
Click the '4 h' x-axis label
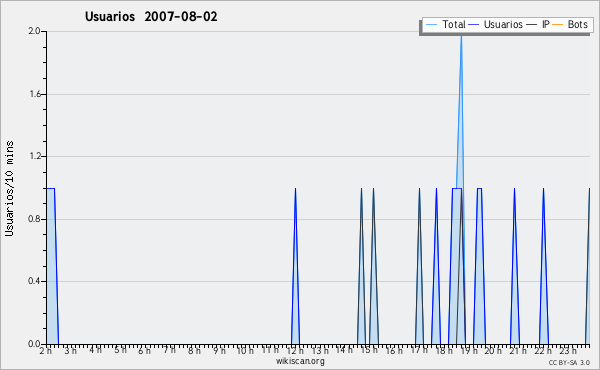(95, 350)
